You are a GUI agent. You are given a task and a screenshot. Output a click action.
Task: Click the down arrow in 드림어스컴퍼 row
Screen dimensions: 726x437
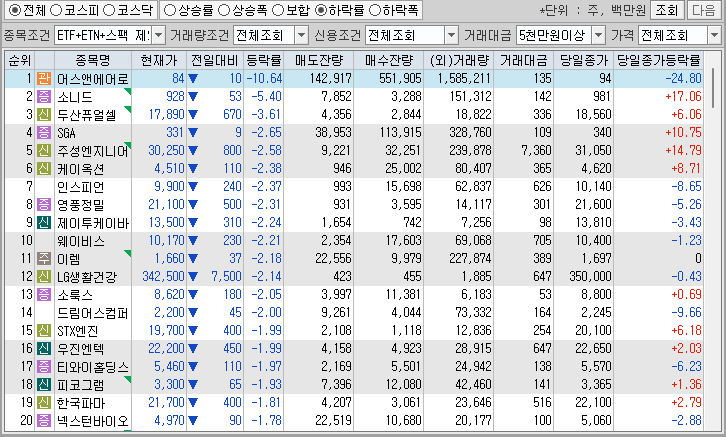point(193,312)
